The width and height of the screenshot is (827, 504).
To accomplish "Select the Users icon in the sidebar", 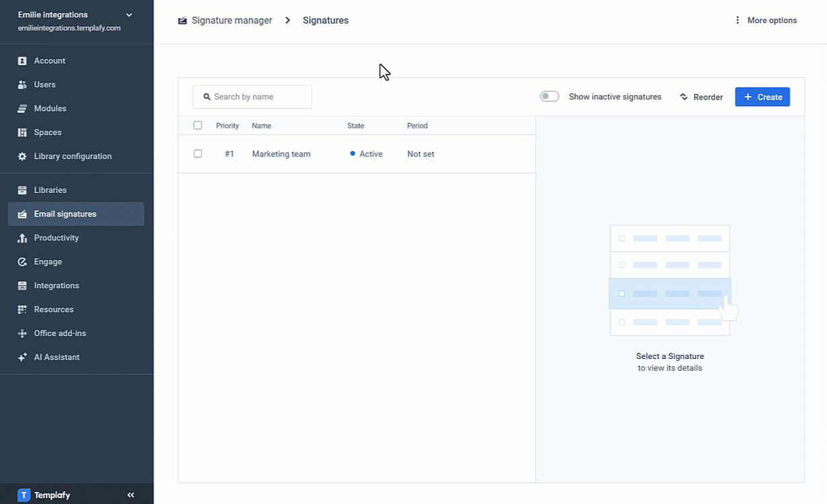I will (22, 84).
